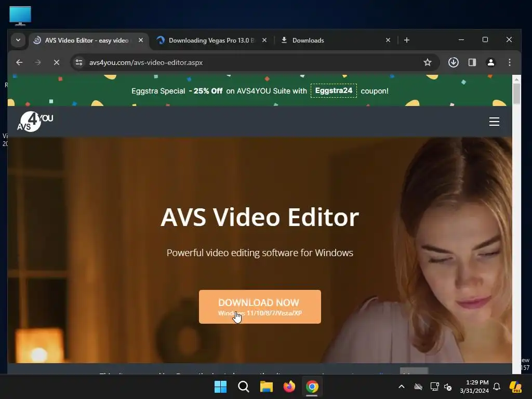Maximize the Chrome window
Viewport: 532px width, 399px height.
tap(485, 39)
